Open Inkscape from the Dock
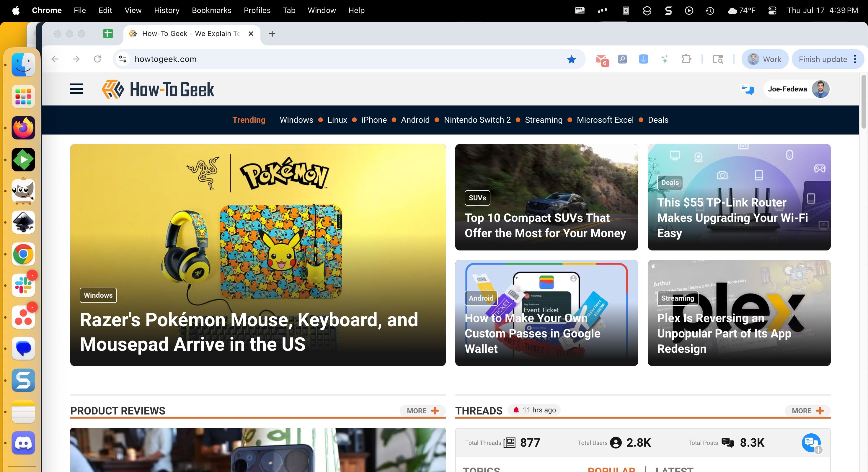 tap(23, 222)
